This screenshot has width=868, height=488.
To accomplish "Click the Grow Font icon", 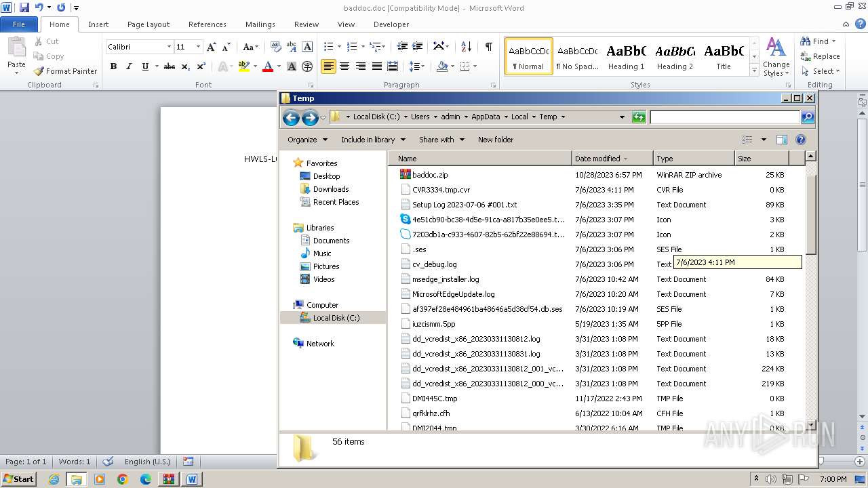I will [212, 47].
